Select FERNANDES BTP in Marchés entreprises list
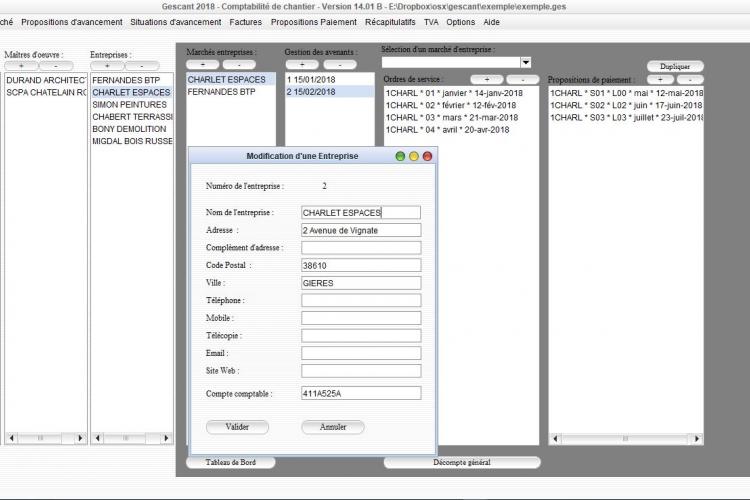Image resolution: width=750 pixels, height=500 pixels. [x=231, y=92]
